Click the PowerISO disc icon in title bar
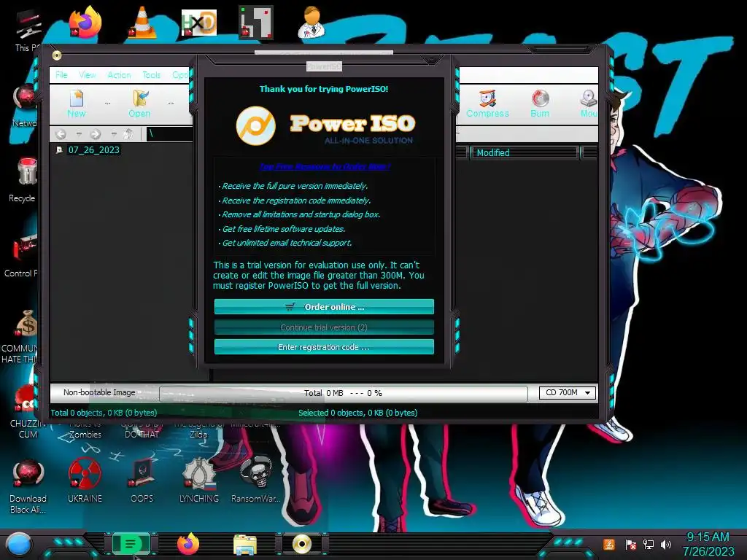Viewport: 747px width, 560px height. 57,55
